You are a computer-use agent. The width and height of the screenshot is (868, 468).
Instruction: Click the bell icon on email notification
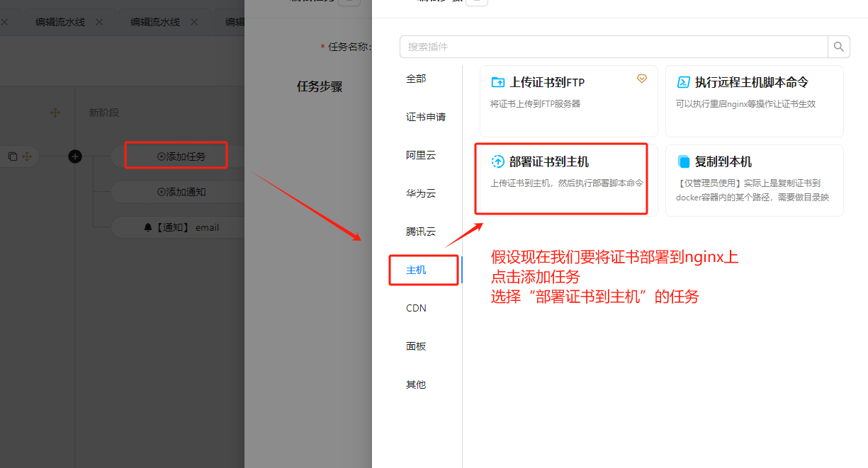(147, 227)
